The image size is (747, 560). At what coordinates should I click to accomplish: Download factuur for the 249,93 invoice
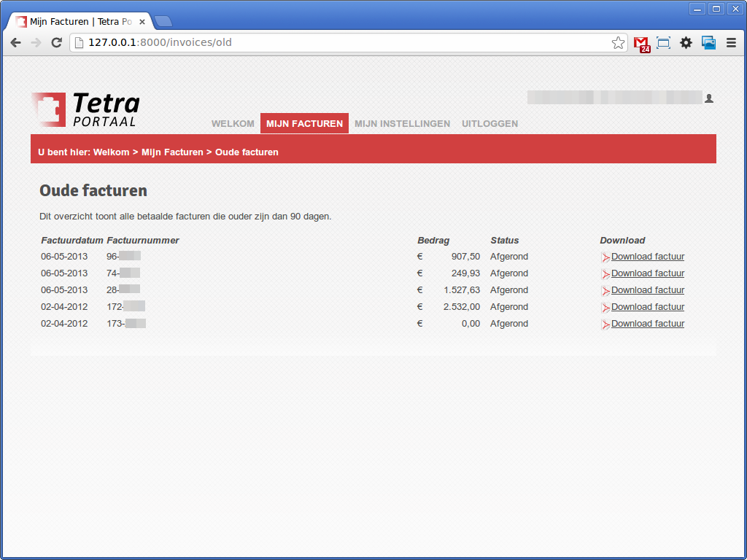647,273
